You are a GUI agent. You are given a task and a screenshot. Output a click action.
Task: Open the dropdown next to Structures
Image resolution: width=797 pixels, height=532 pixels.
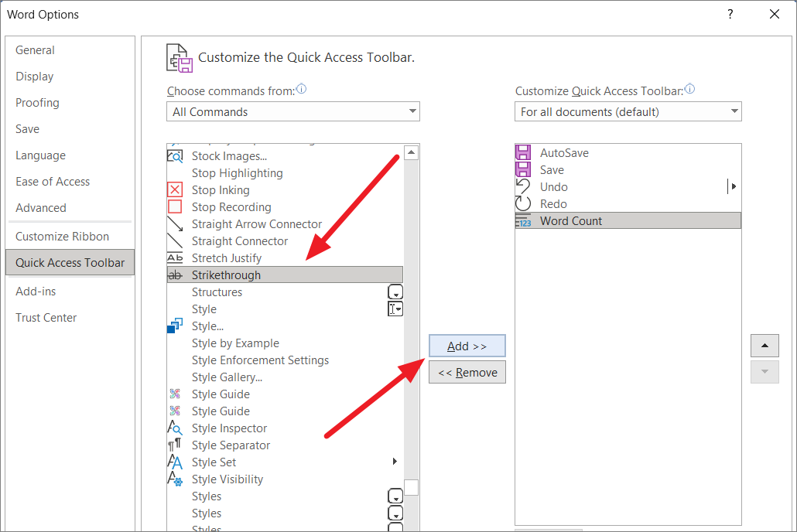395,292
